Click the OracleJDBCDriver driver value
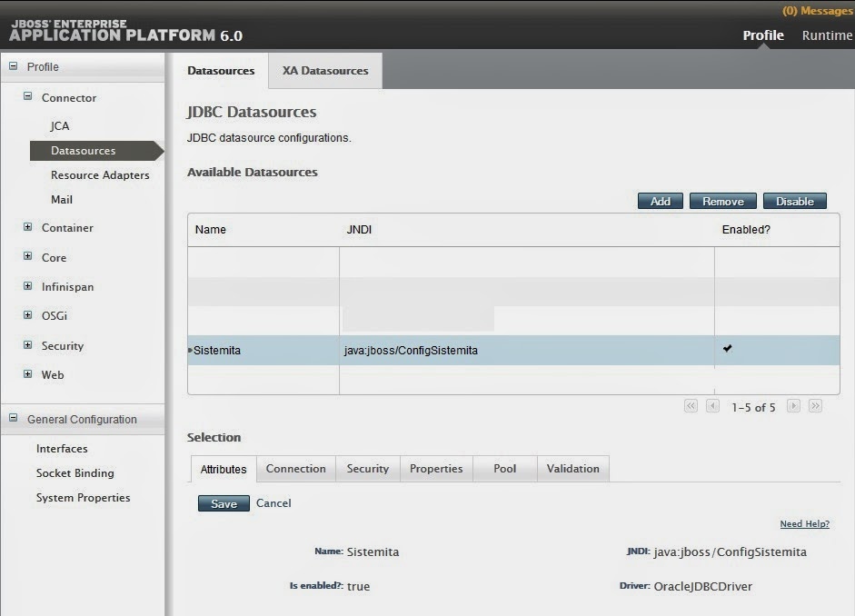Image resolution: width=855 pixels, height=616 pixels. [x=703, y=587]
